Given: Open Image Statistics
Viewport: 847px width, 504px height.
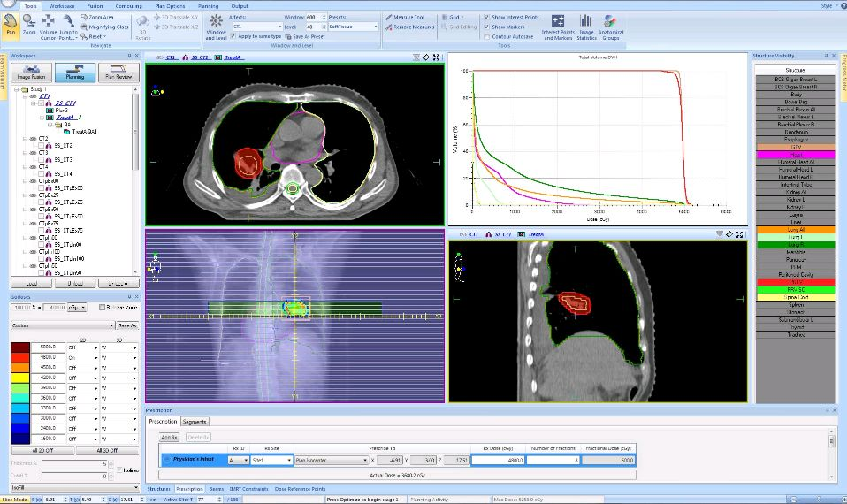Looking at the screenshot, I should pyautogui.click(x=586, y=27).
